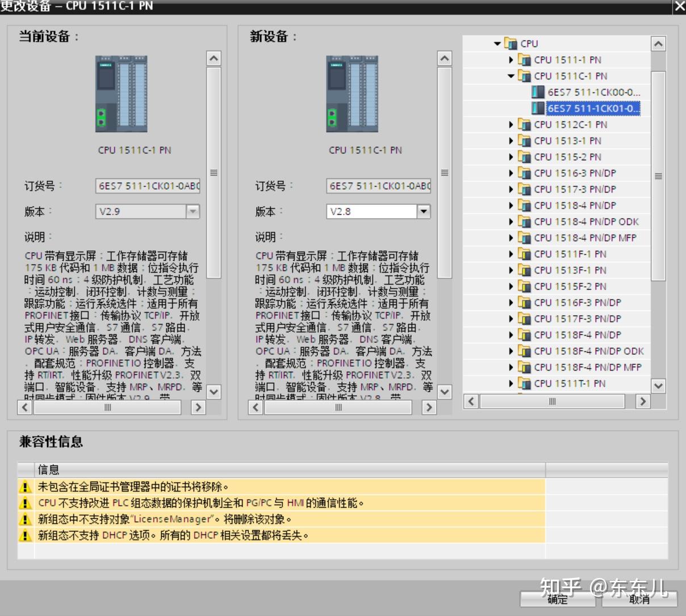Expand CPU 1512C-1 PN node
686x616 pixels.
point(511,124)
